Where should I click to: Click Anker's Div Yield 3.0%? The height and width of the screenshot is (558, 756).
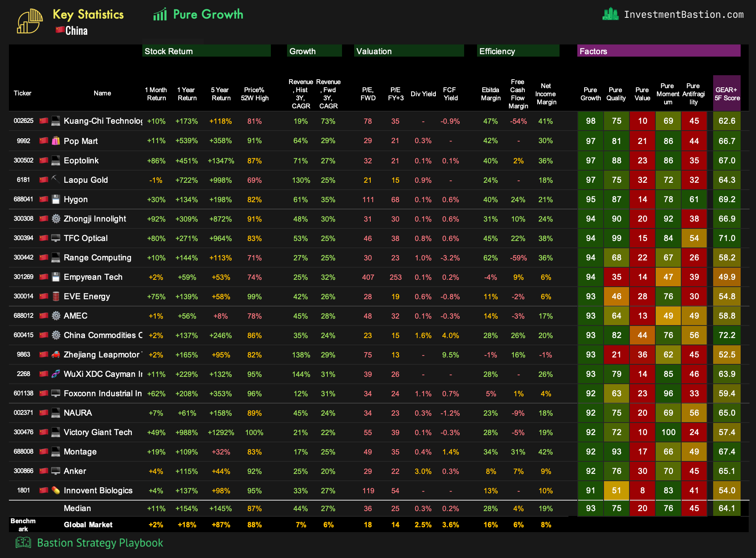click(423, 471)
